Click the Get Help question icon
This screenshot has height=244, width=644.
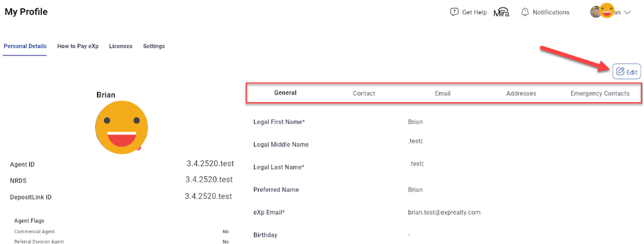coord(454,12)
